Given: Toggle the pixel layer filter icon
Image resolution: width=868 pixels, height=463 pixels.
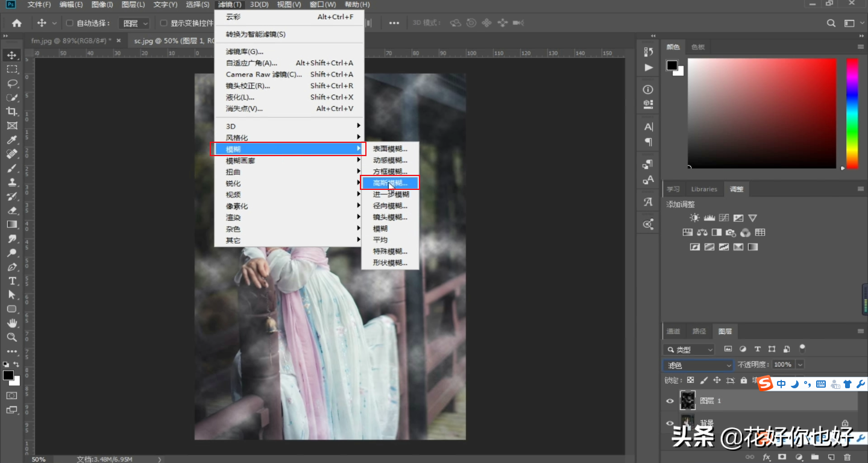Looking at the screenshot, I should [728, 349].
